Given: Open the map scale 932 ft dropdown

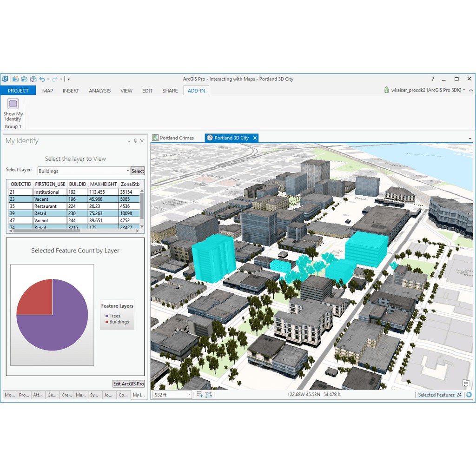Looking at the screenshot, I should [x=189, y=395].
